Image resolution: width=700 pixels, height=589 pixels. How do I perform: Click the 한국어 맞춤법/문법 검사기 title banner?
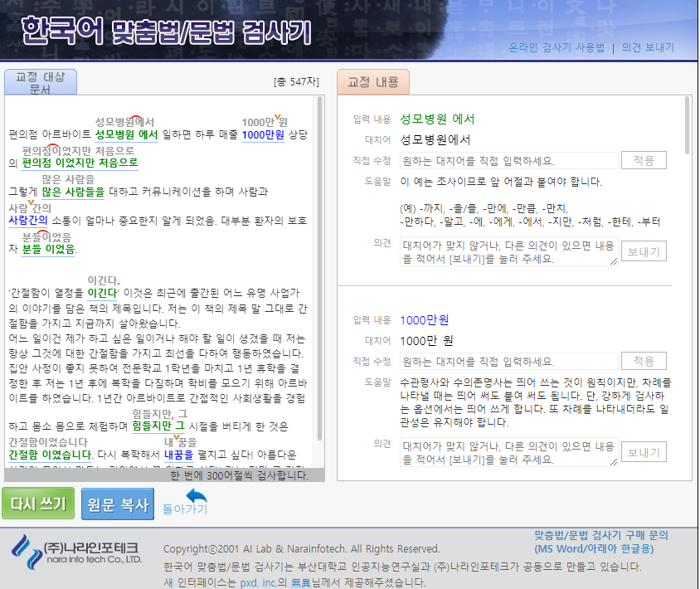166,32
